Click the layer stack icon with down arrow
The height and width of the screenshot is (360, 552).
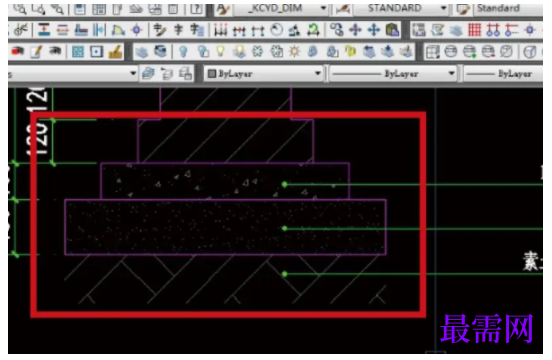387,52
